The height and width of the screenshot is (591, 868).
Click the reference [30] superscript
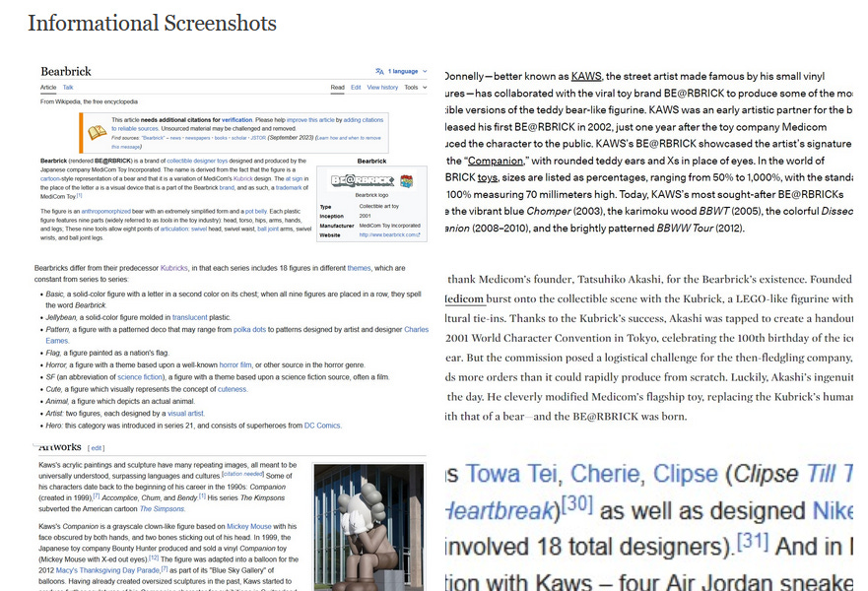click(576, 504)
